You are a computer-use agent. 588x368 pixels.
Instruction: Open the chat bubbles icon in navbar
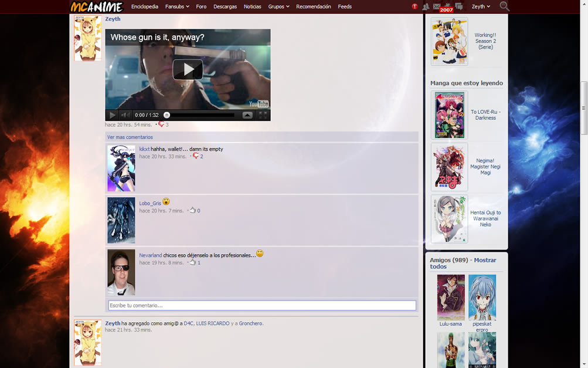pos(458,6)
